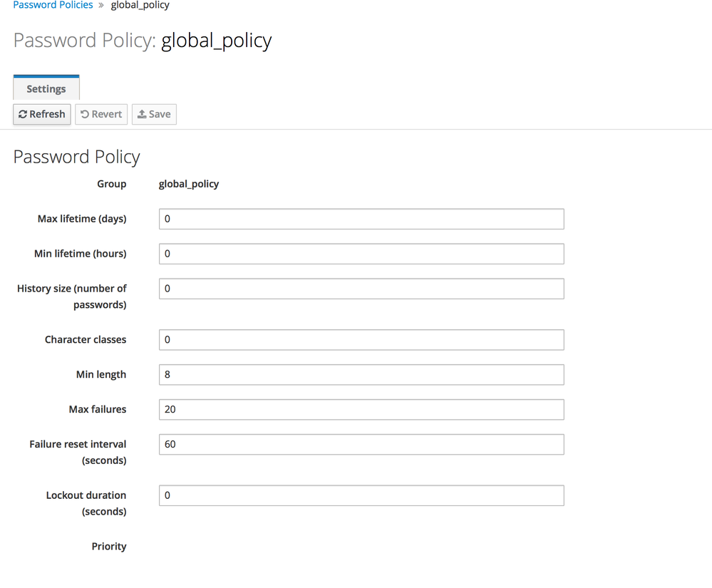Screen dimensions: 712x588
Task: Click the Character classes text field
Action: (361, 340)
